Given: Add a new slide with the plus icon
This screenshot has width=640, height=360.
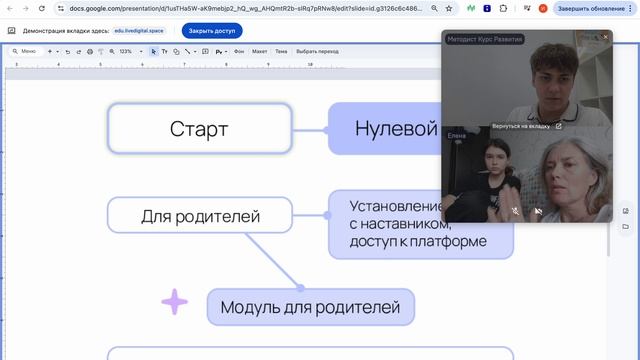Looking at the screenshot, I should point(50,51).
